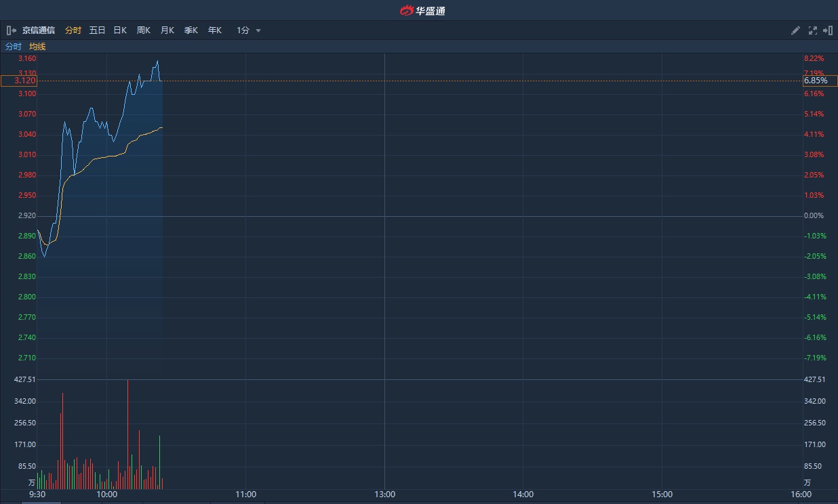The width and height of the screenshot is (838, 504).
Task: Click the 16:00 time axis label
Action: (x=801, y=495)
